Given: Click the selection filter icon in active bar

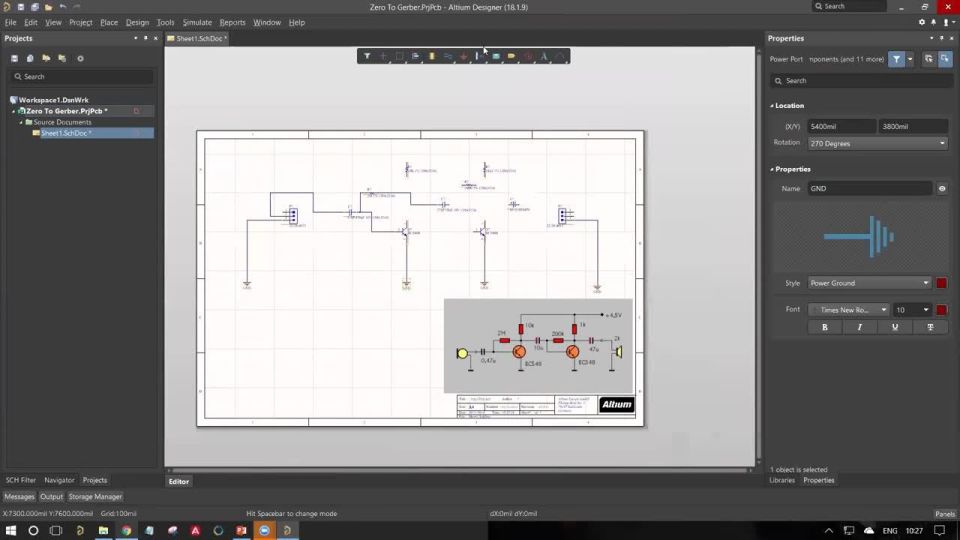Looking at the screenshot, I should pyautogui.click(x=367, y=56).
